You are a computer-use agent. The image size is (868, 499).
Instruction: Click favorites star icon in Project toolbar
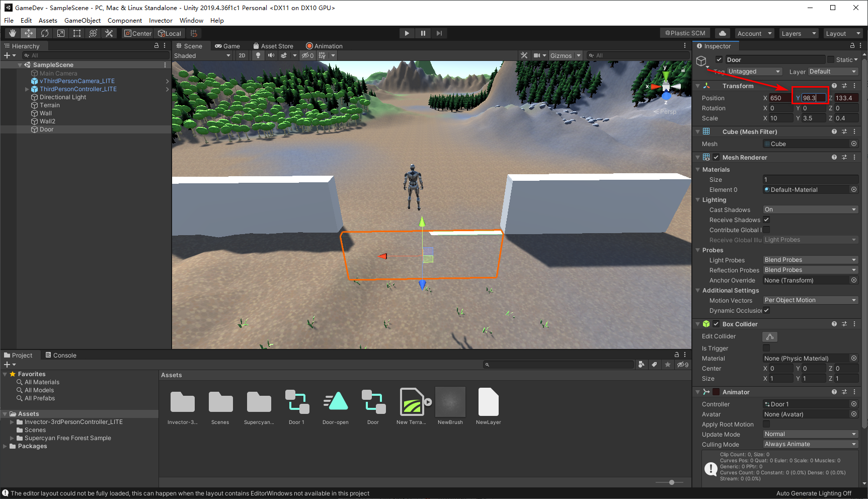[x=668, y=365]
